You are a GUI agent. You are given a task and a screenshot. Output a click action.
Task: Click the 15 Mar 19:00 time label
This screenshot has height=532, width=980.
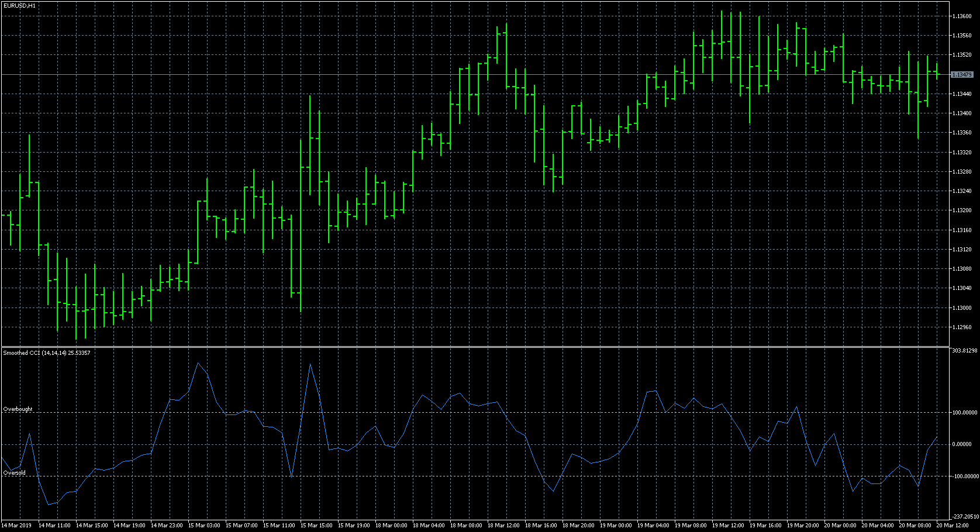coord(354,526)
